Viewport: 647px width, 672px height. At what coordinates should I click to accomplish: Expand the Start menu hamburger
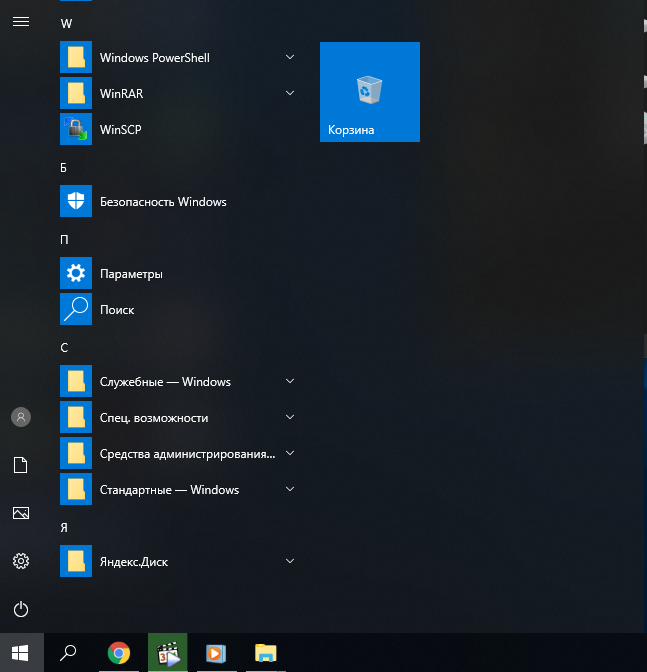point(21,21)
